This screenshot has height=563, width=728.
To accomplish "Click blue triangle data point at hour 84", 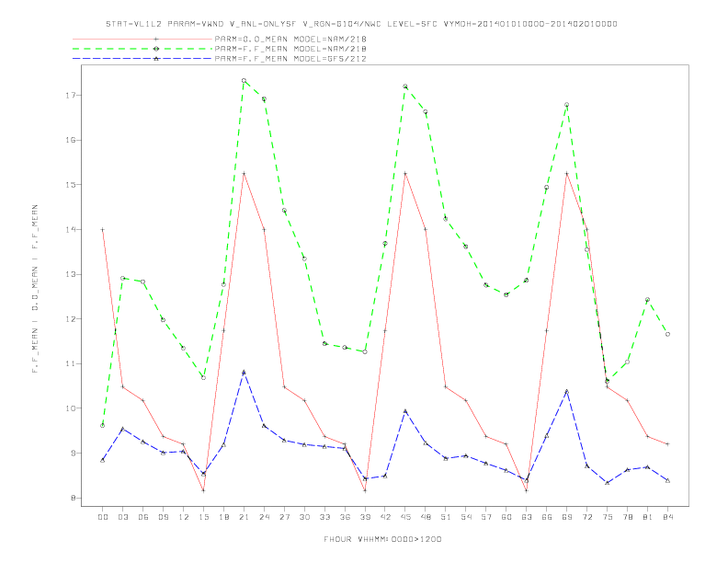I will click(667, 481).
